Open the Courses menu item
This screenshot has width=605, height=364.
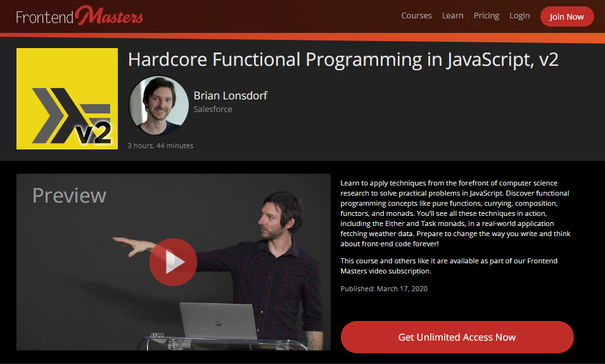point(416,16)
